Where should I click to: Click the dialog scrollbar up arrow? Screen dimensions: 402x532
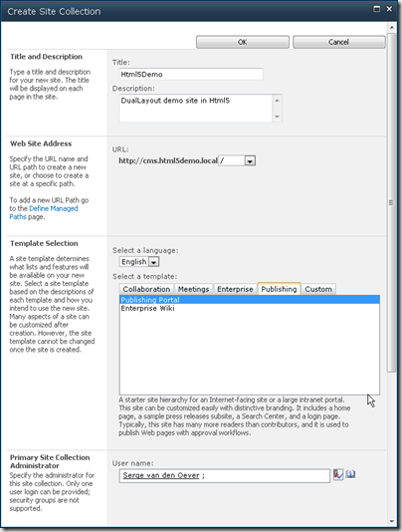point(392,27)
